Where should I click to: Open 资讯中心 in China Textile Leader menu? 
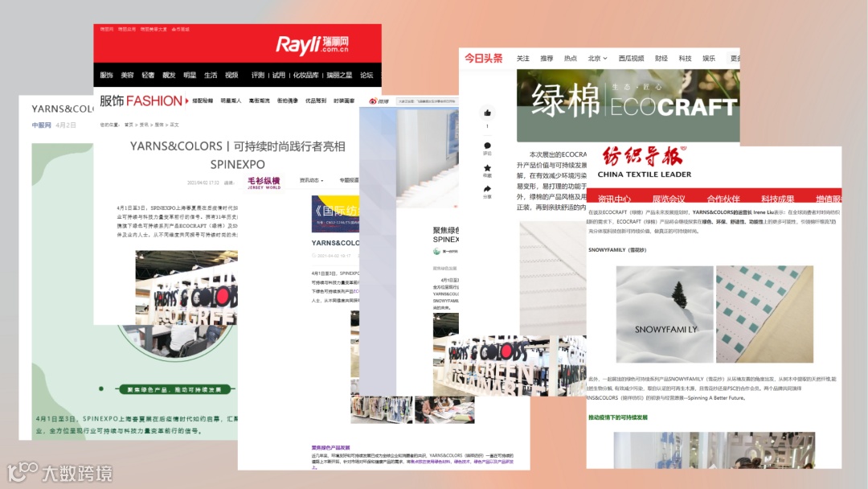tap(614, 199)
